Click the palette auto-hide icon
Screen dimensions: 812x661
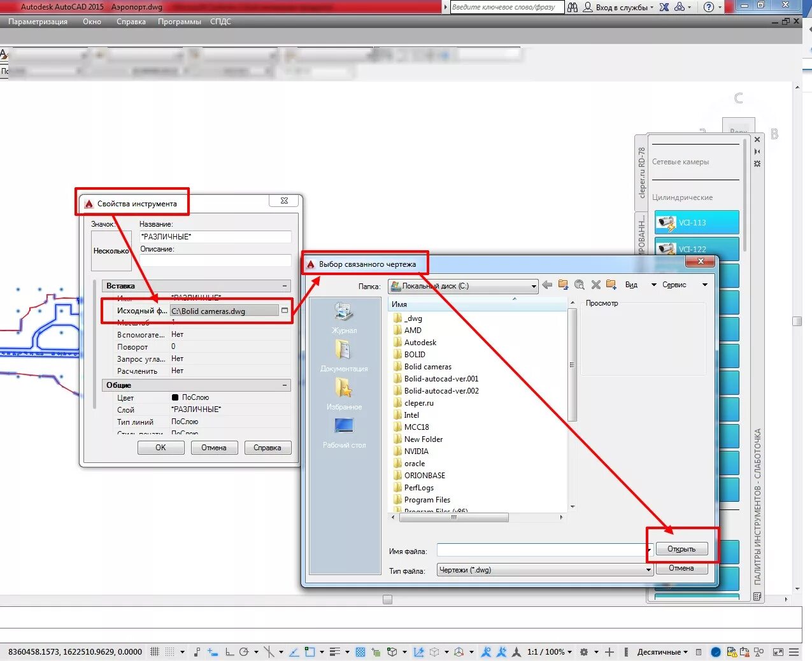click(x=757, y=152)
